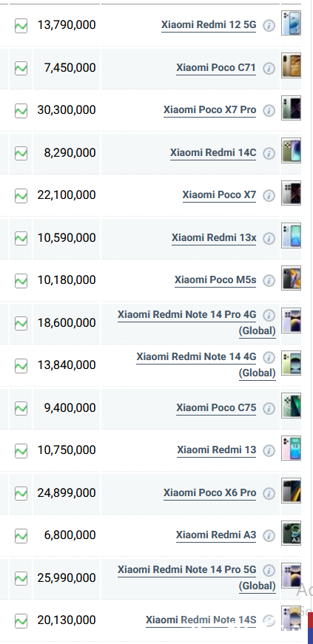The height and width of the screenshot is (644, 313).
Task: Open Xiaomi Redmi 13 product page
Action: pos(217,450)
